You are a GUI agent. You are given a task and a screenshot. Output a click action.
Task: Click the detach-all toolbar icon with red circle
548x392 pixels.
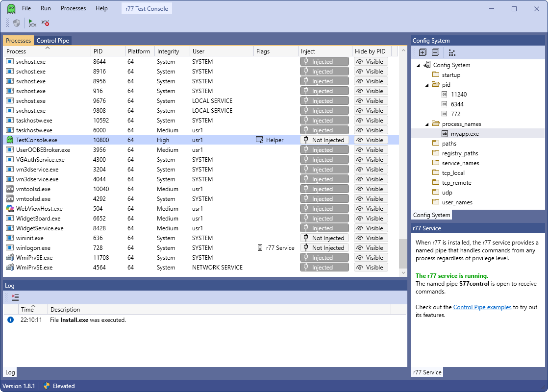click(x=46, y=23)
